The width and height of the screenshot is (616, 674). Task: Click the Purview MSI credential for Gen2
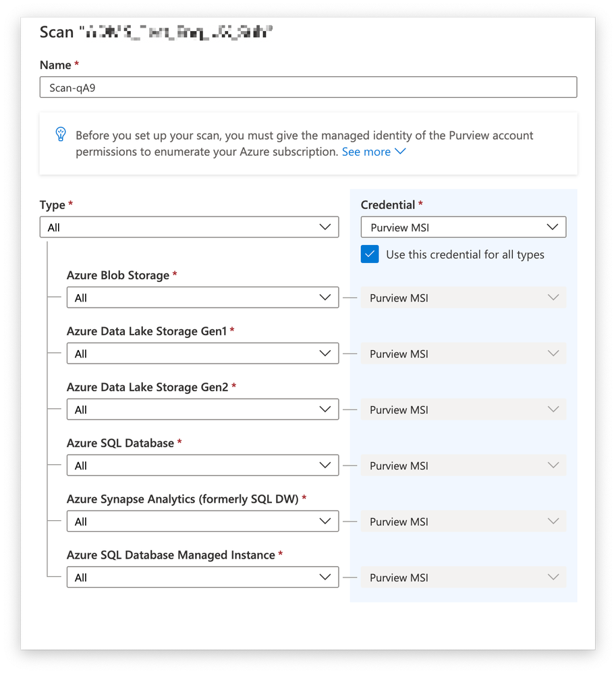(464, 410)
